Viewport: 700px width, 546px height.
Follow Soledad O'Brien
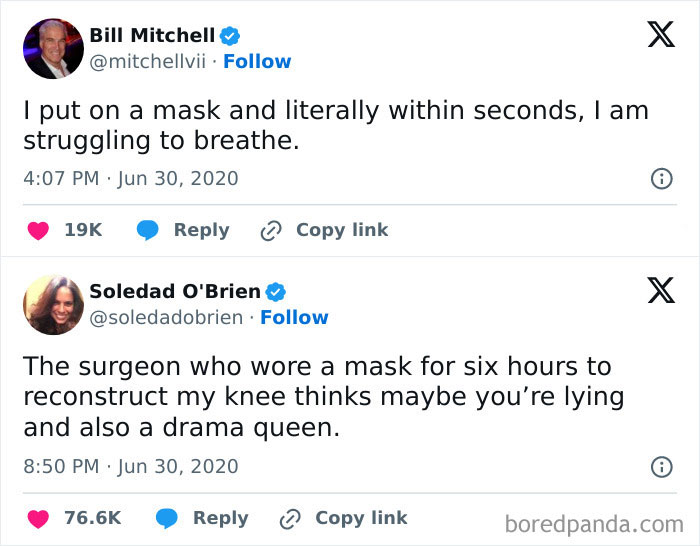click(x=294, y=318)
